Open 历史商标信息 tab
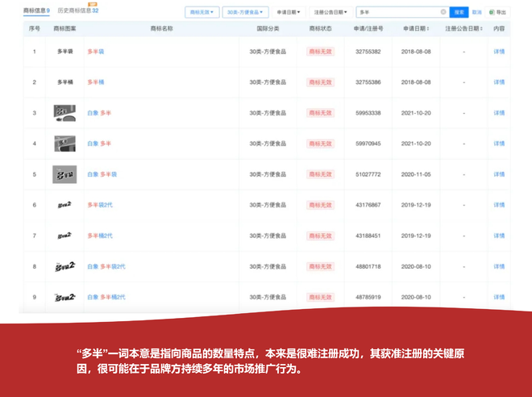Viewport: 532px width, 397px height. point(78,10)
